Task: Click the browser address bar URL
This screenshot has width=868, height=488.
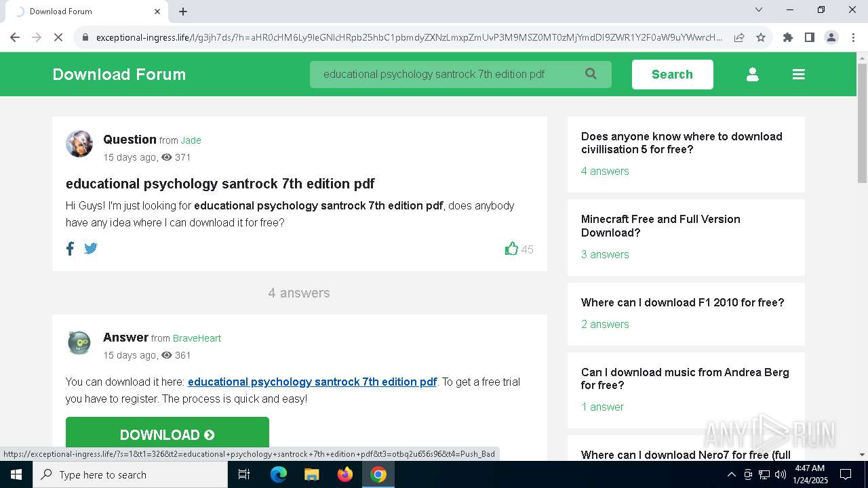Action: pyautogui.click(x=409, y=37)
